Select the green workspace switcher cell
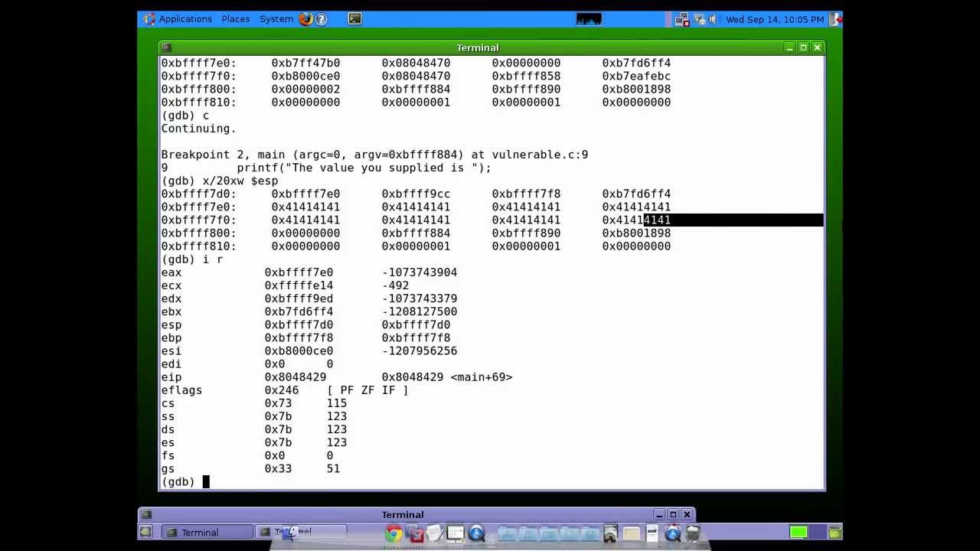 click(x=799, y=532)
